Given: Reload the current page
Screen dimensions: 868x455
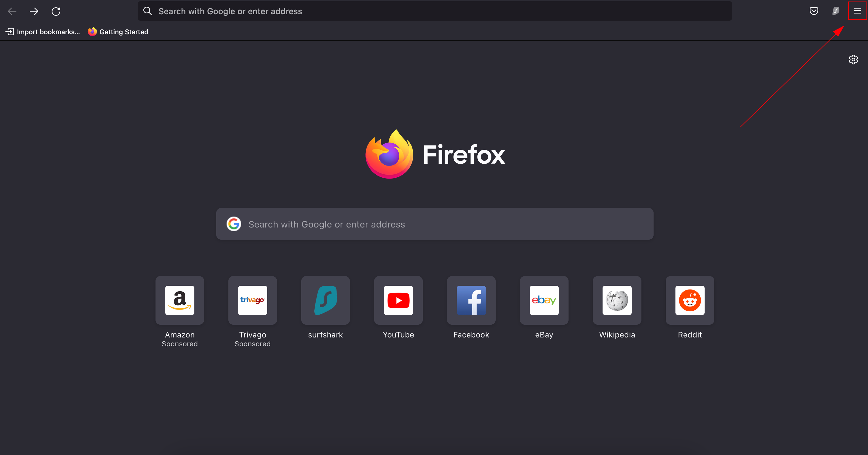Looking at the screenshot, I should click(56, 12).
